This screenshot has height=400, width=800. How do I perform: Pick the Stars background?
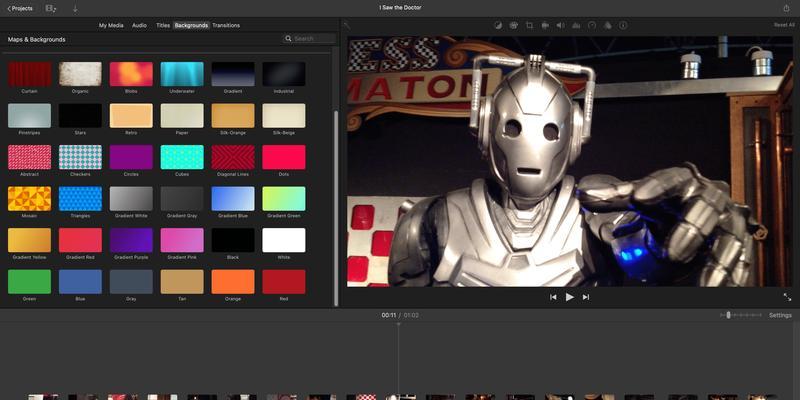click(80, 116)
